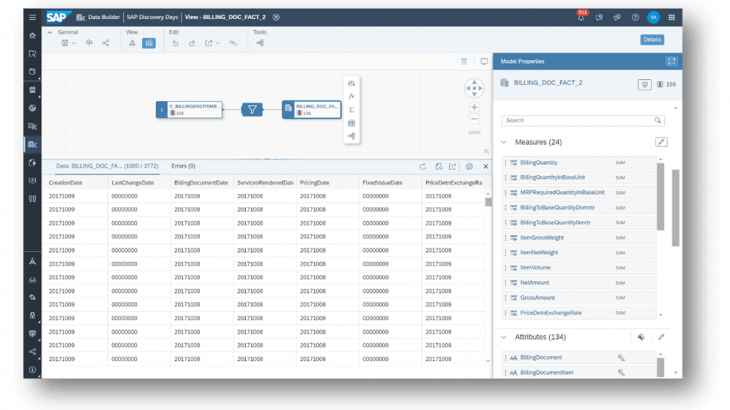This screenshot has height=410, width=730.
Task: Click the undo icon in Edit group
Action: [x=176, y=43]
